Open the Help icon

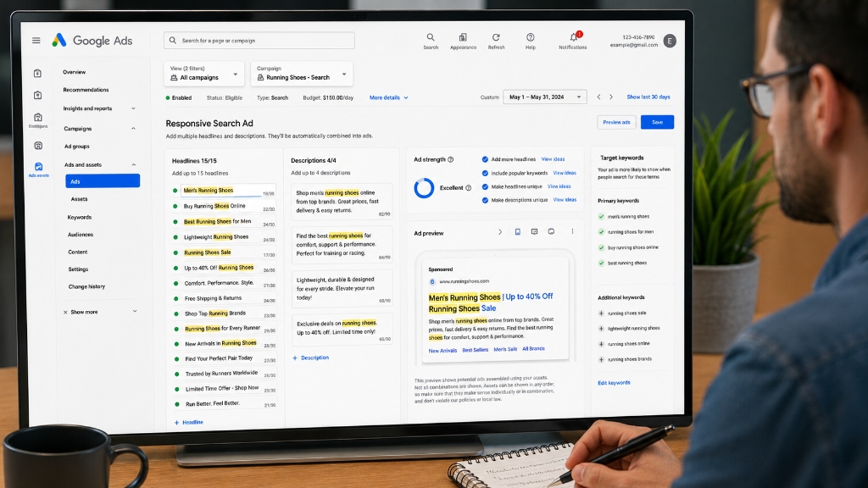[x=531, y=37]
